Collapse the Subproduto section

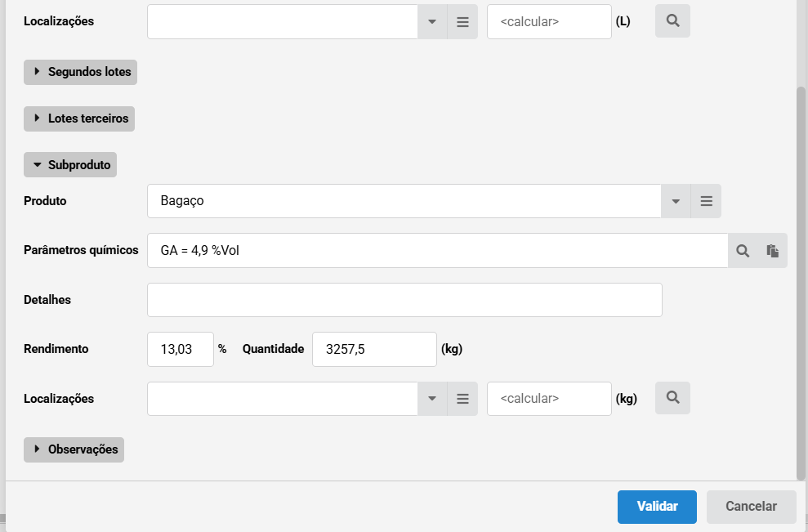tap(70, 165)
